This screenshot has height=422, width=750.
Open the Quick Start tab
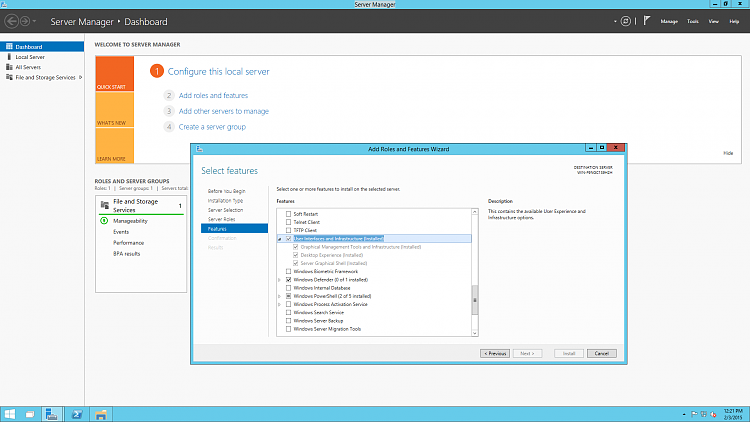(114, 73)
